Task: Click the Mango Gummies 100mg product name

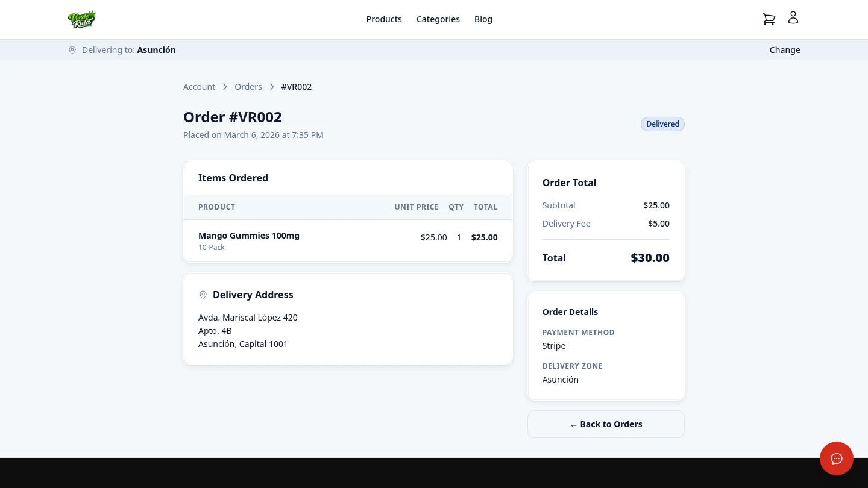Action: pyautogui.click(x=249, y=235)
